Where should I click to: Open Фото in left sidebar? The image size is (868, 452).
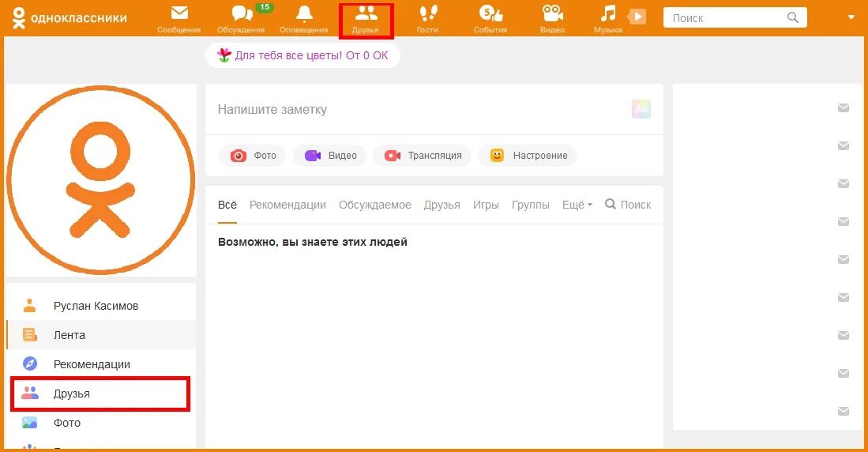click(101, 423)
